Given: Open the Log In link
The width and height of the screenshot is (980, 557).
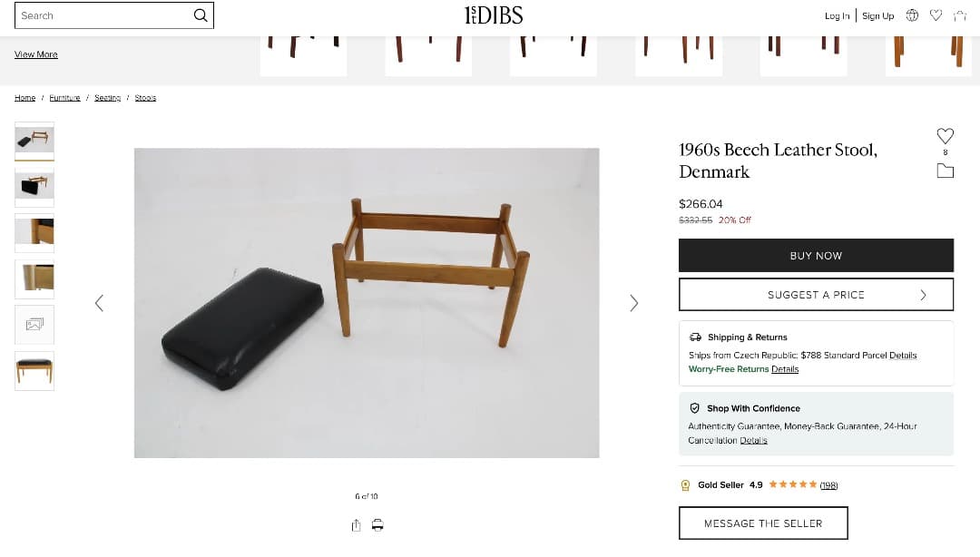Looking at the screenshot, I should click(837, 15).
